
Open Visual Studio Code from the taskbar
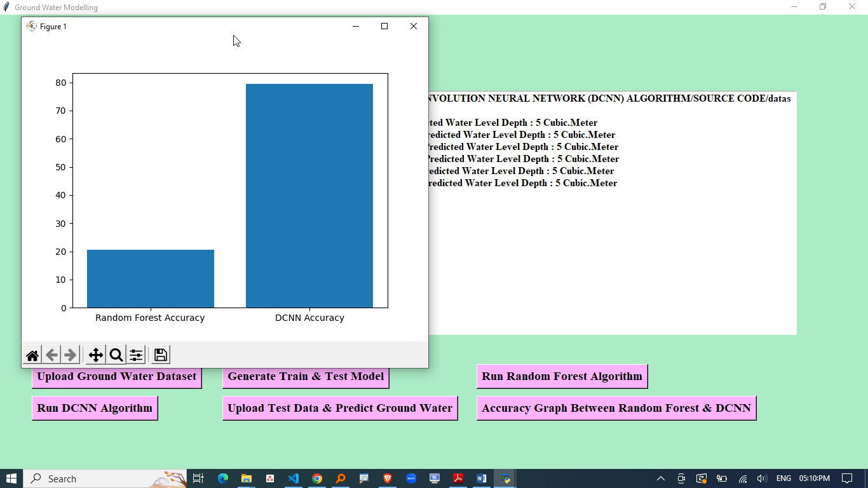294,478
